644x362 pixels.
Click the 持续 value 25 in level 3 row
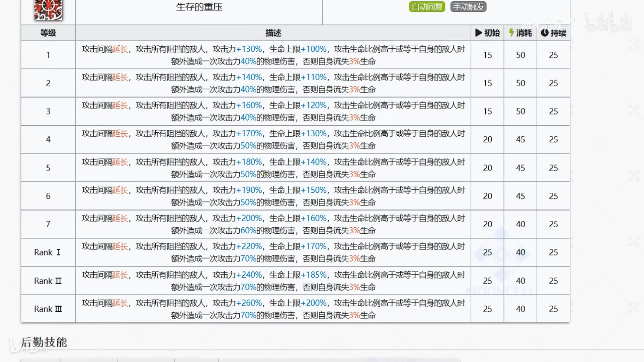click(553, 111)
